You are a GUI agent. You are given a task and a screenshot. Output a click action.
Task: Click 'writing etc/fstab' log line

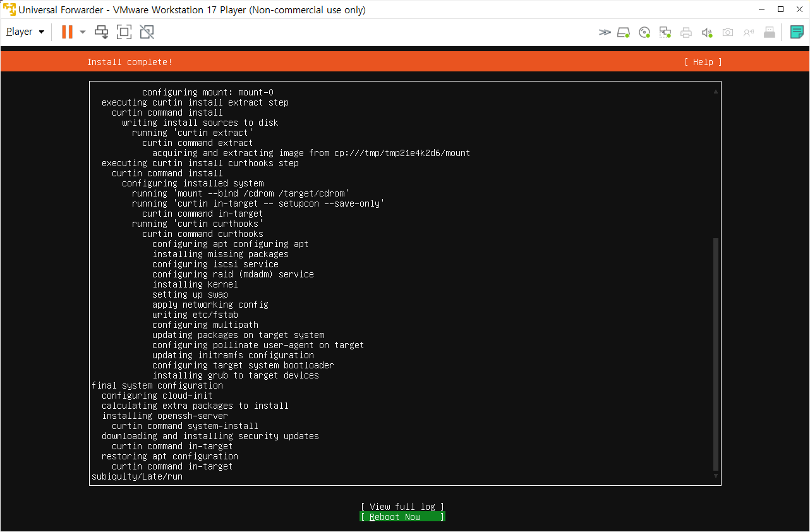point(195,315)
